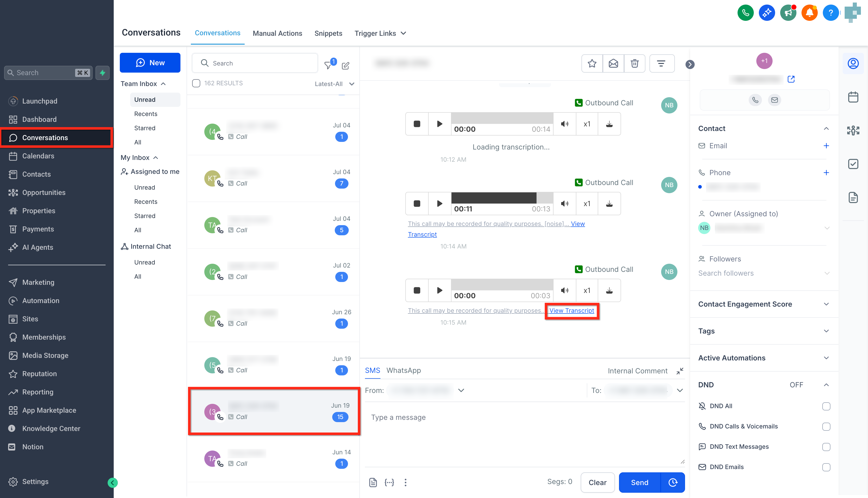Download the 00:14 outbound call recording
Viewport: 868px width, 498px height.
[x=609, y=124]
